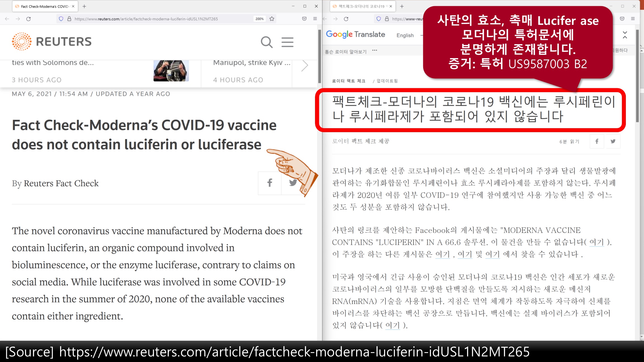Go back in the left browser window
644x362 pixels.
(x=7, y=19)
